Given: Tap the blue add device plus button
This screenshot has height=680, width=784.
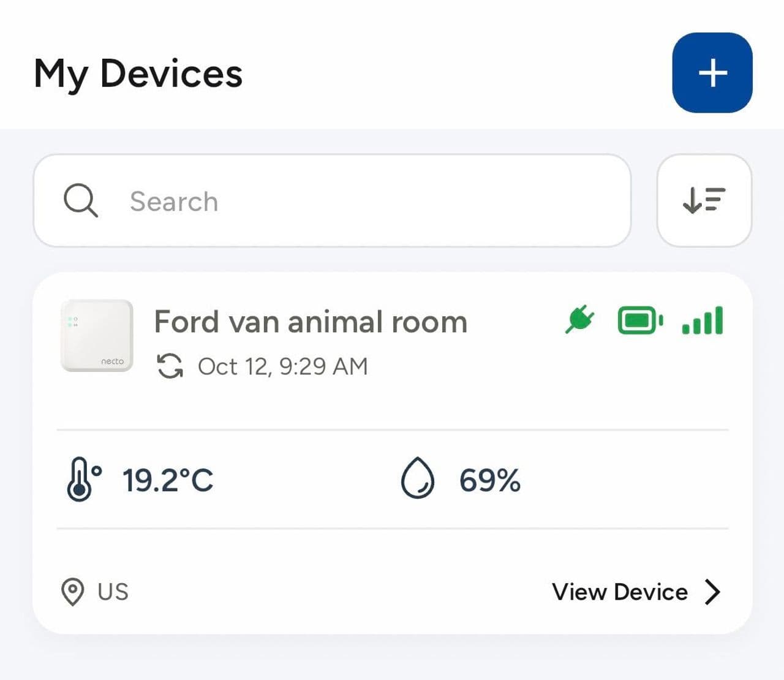Looking at the screenshot, I should click(x=712, y=73).
